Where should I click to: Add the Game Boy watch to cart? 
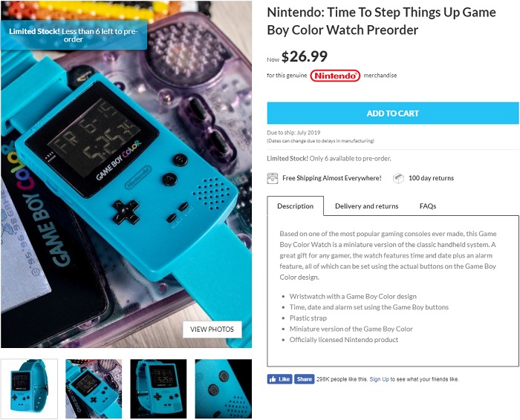tap(393, 114)
